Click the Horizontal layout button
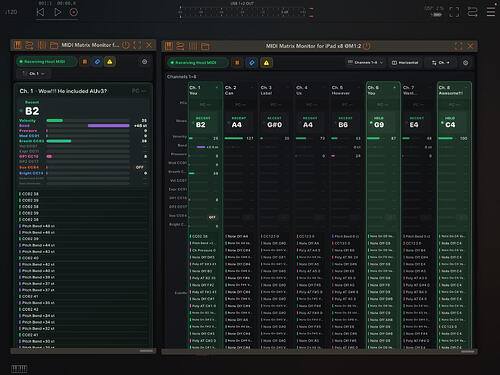This screenshot has width=500, height=375. [x=405, y=63]
